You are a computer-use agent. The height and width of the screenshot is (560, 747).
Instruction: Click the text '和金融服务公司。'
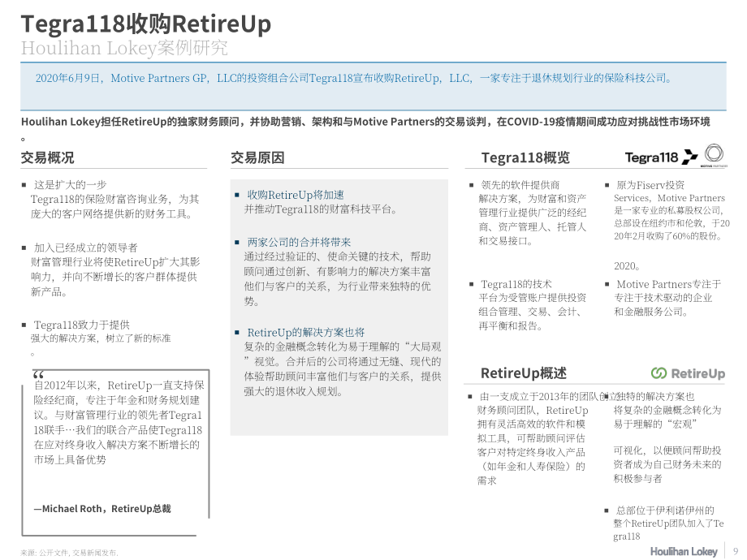(x=650, y=312)
